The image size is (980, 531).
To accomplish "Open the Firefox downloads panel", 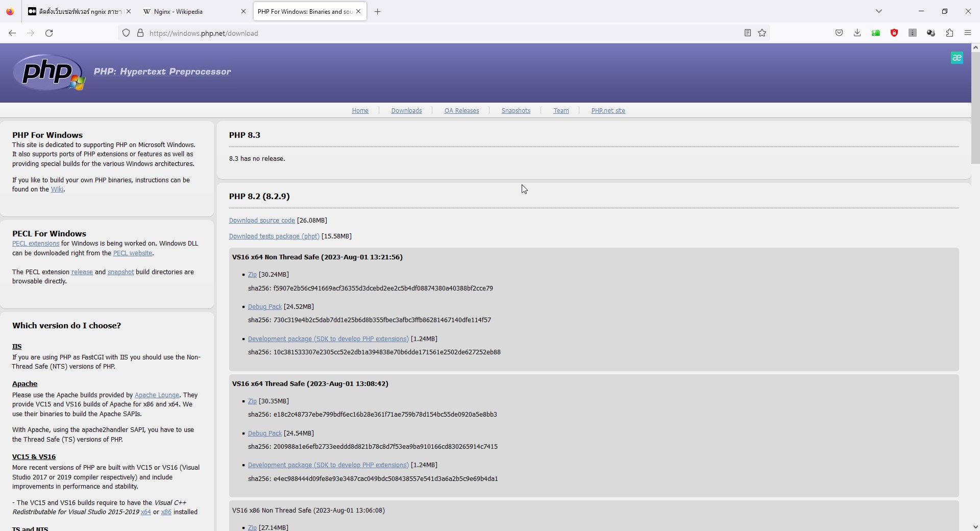I will 857,33.
